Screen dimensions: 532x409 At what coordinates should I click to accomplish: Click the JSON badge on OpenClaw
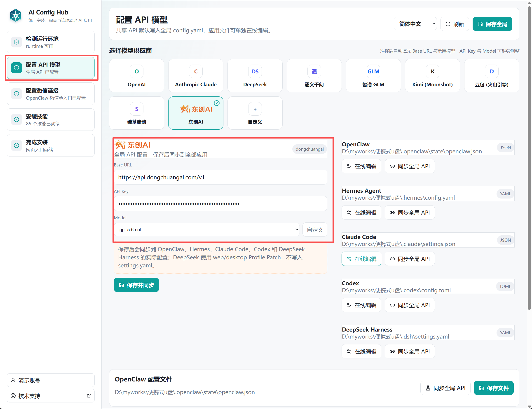(x=506, y=147)
